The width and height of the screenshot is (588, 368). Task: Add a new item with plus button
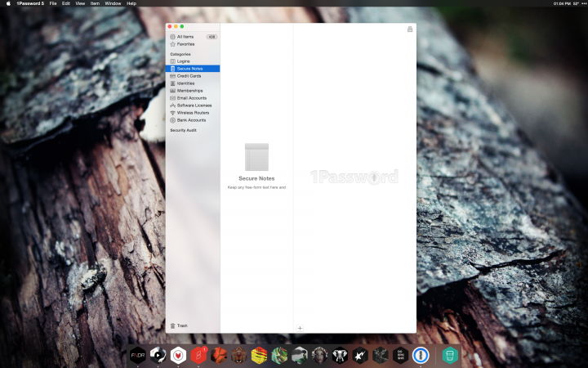(x=300, y=328)
